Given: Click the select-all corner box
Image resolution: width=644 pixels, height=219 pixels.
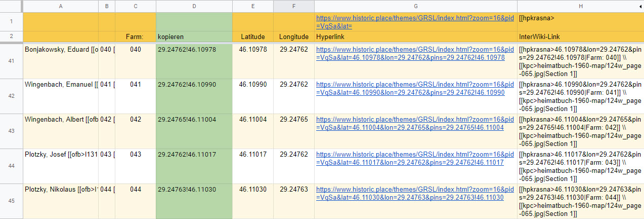Looking at the screenshot, I should pos(11,6).
